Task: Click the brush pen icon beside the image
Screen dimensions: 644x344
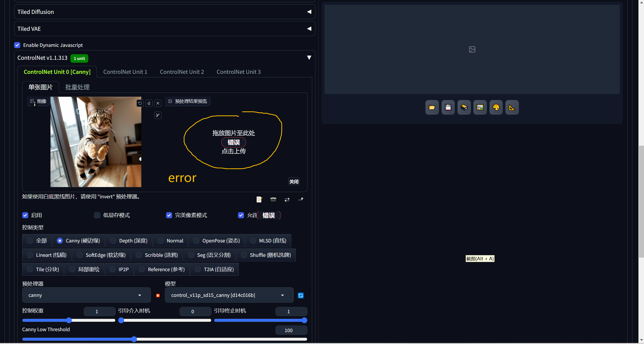Action: [158, 115]
